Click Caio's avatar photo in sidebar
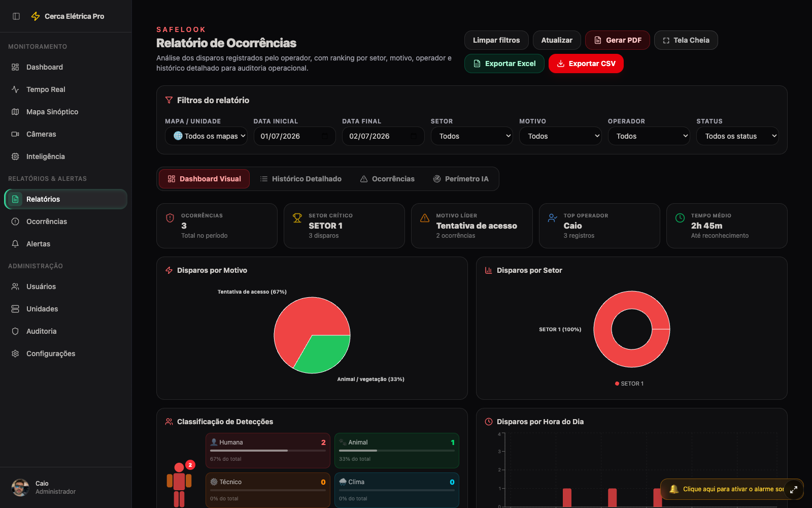 20,488
